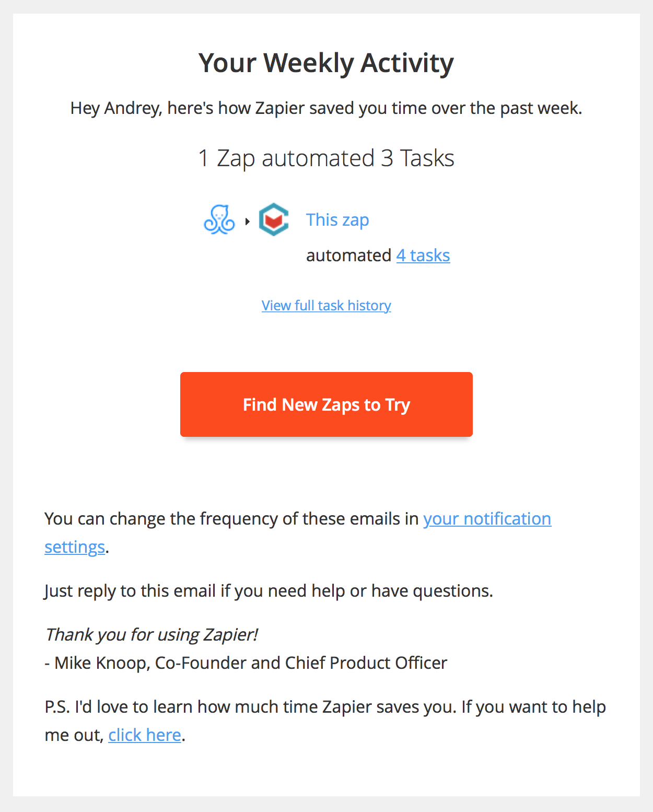Open the "your notification" link text
The height and width of the screenshot is (812, 653).
[487, 519]
